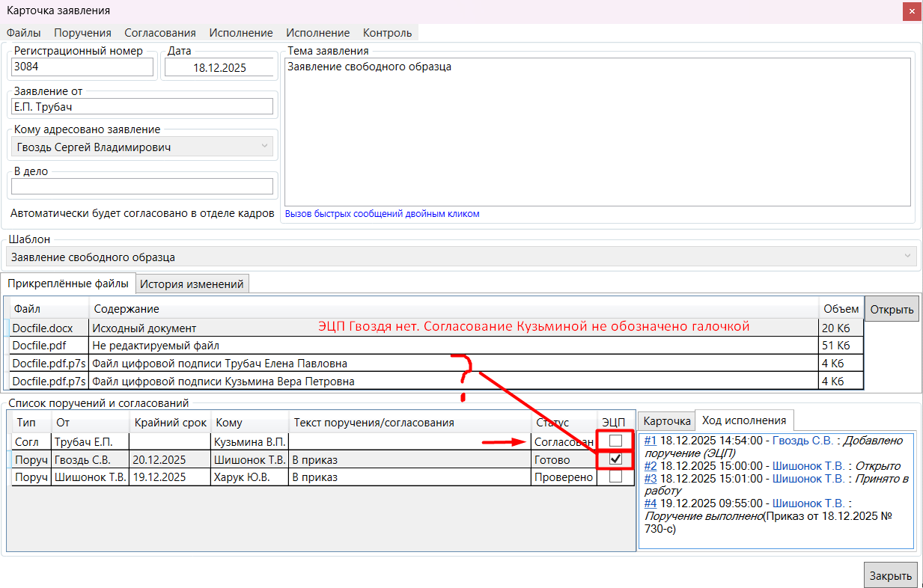923x588 pixels.
Task: Click the Открыть button
Action: click(892, 309)
